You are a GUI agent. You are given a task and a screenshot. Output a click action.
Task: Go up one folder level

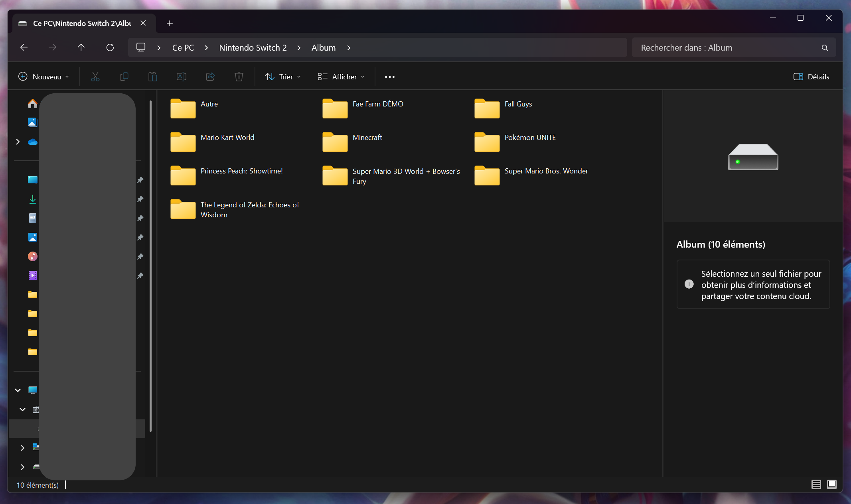(x=81, y=47)
